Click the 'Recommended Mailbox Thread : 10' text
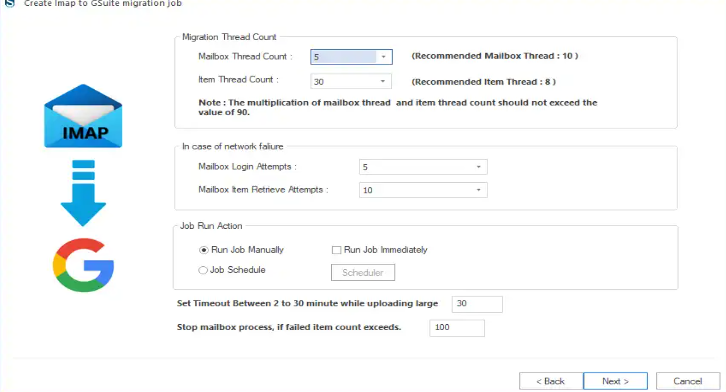This screenshot has height=392, width=726. click(495, 56)
